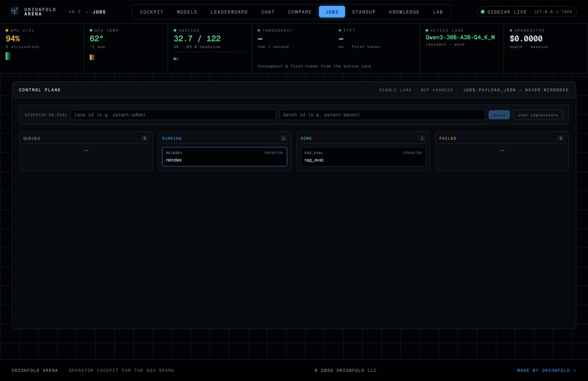Viewport: 588px width, 381px height.
Task: Click the GPU util 94% value
Action: (13, 38)
